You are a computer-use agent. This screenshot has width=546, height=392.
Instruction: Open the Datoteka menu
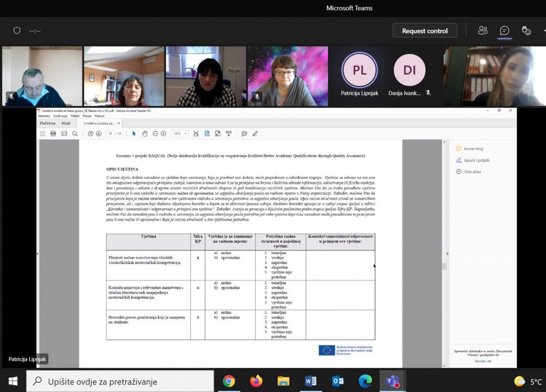coord(44,116)
